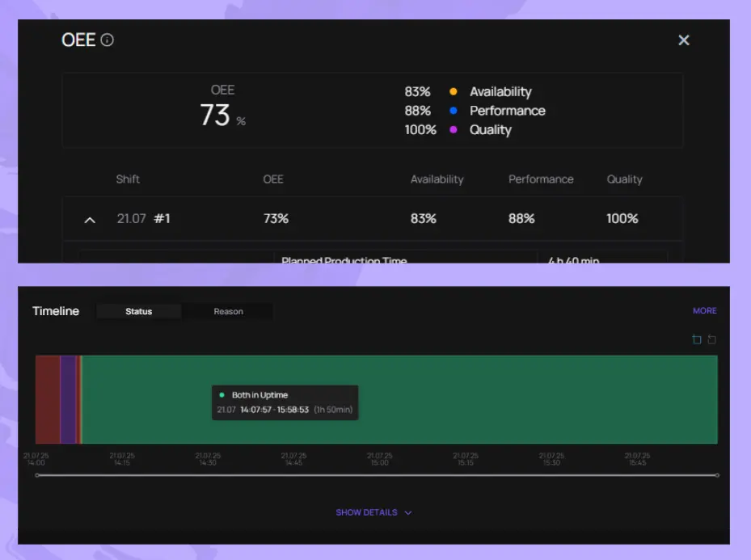Screen dimensions: 751x560
Task: Click the 73% OEE cell for shift #1
Action: [276, 219]
